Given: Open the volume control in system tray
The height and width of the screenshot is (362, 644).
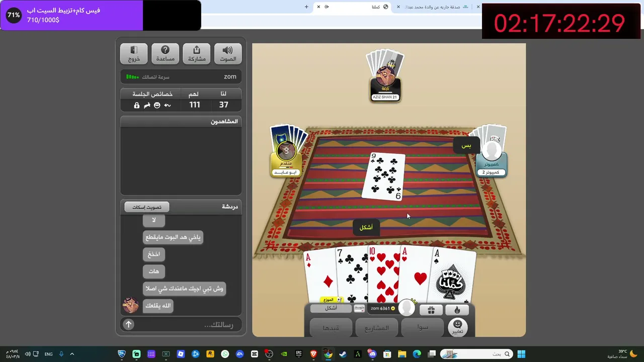Looking at the screenshot, I should pyautogui.click(x=28, y=354).
